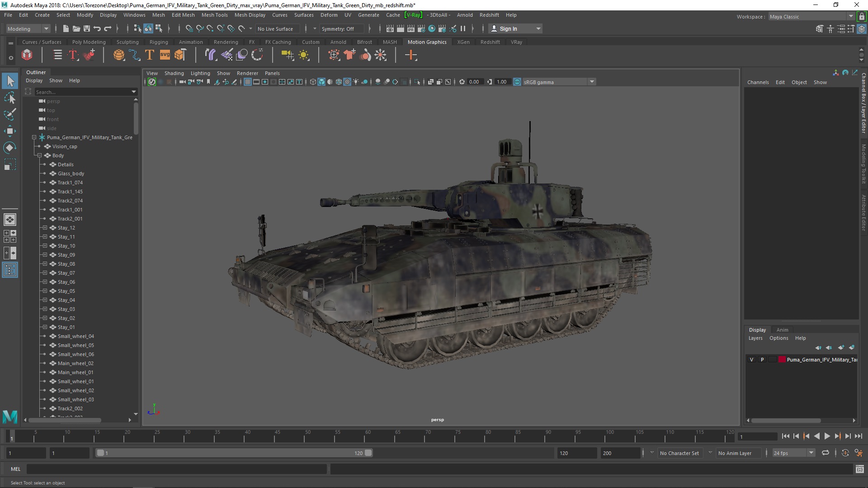The width and height of the screenshot is (868, 488).
Task: Expand the Stay_12 node
Action: pos(45,228)
